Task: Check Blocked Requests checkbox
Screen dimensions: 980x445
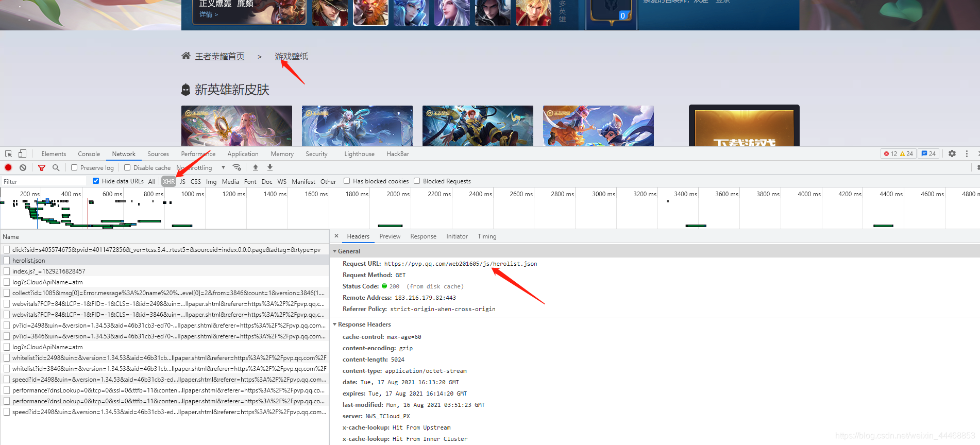Action: click(x=417, y=181)
